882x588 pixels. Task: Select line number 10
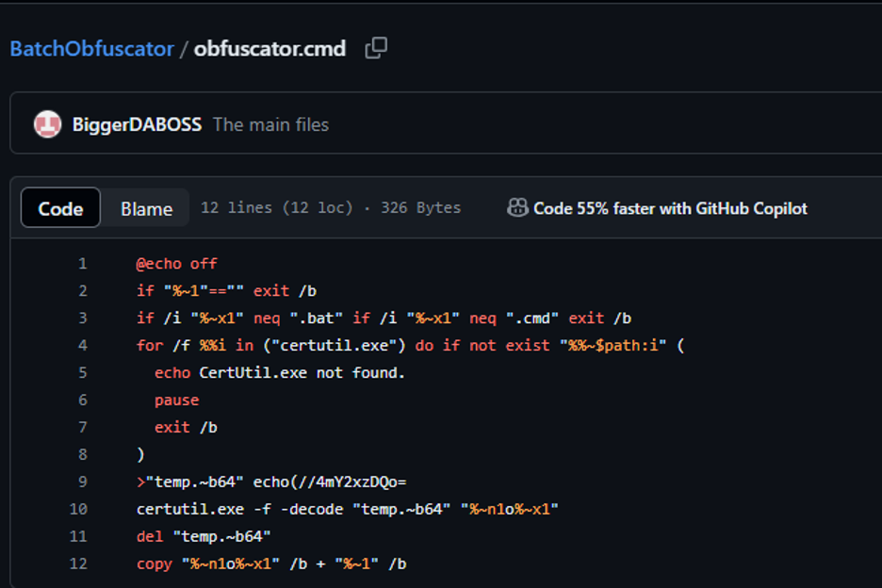79,509
